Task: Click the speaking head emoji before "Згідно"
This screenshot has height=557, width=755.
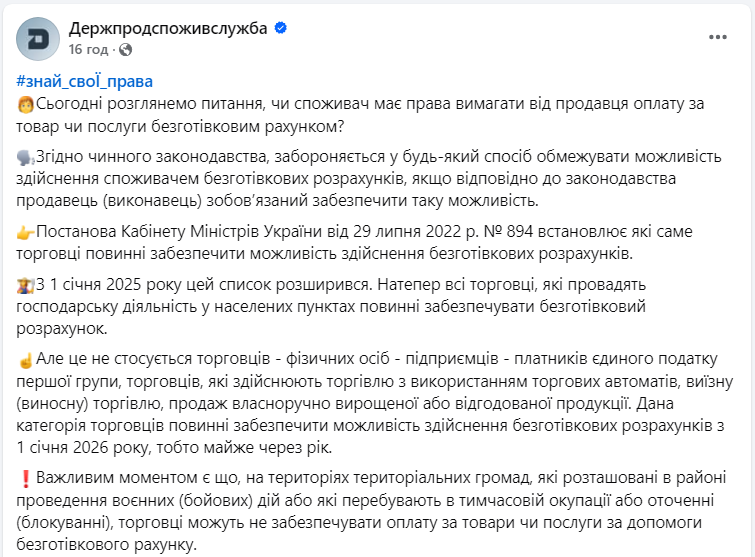Action: (x=26, y=158)
